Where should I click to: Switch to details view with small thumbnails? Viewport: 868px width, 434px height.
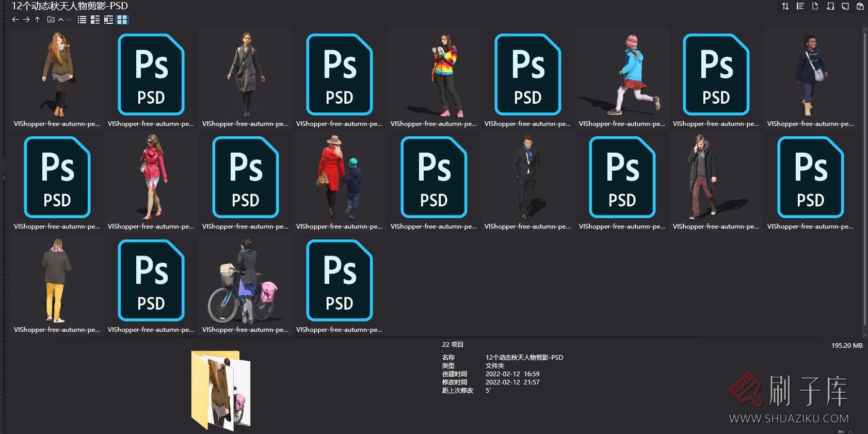click(x=95, y=20)
